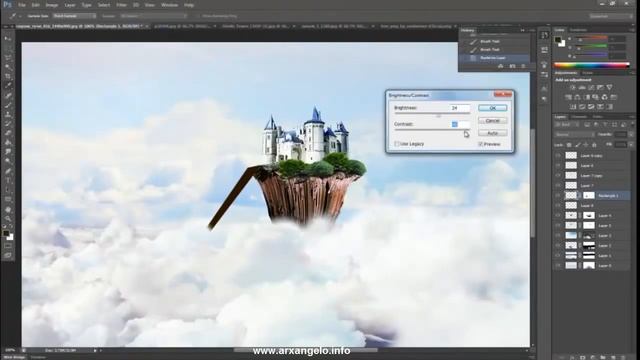640x360 pixels.
Task: Open the Opacity dropdown arrow in Layers panel
Action: point(631,134)
